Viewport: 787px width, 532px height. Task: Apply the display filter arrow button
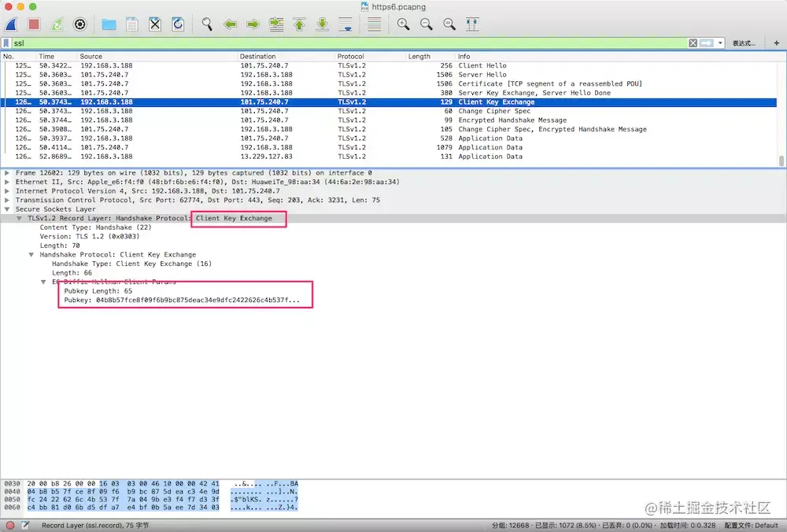[x=706, y=43]
